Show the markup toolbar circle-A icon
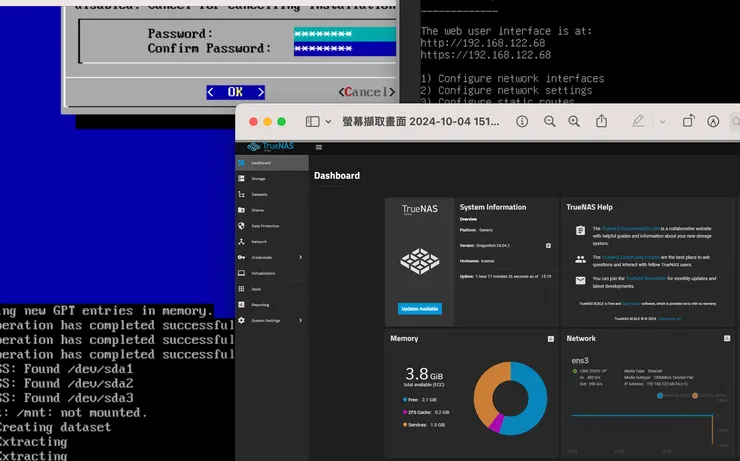740x461 pixels. point(713,122)
